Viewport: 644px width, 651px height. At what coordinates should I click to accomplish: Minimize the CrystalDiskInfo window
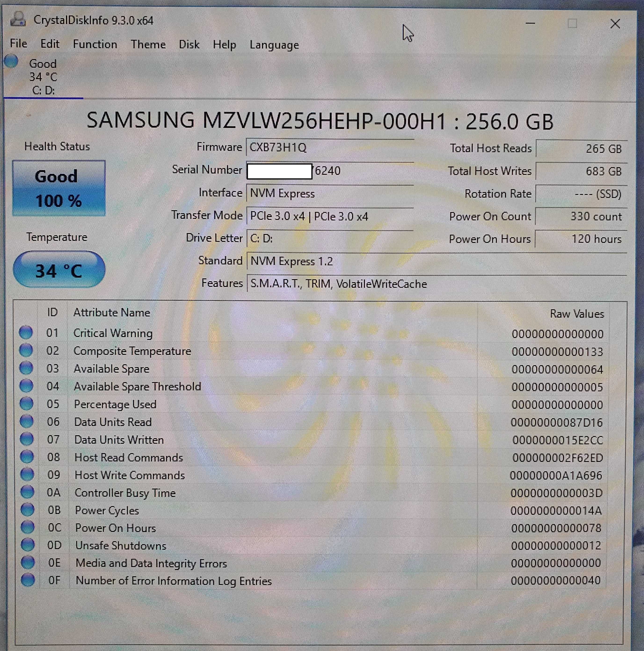pyautogui.click(x=530, y=23)
